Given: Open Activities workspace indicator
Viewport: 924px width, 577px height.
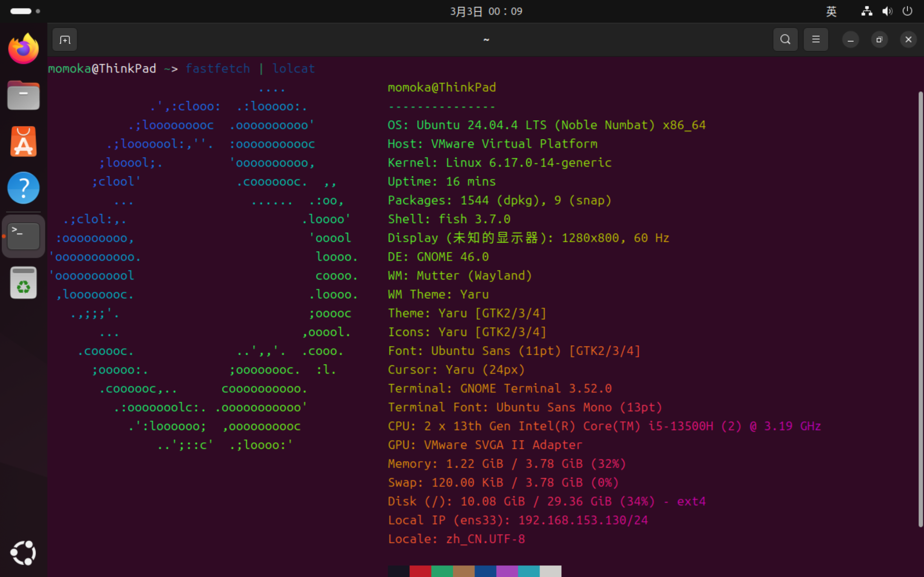Looking at the screenshot, I should coord(25,11).
